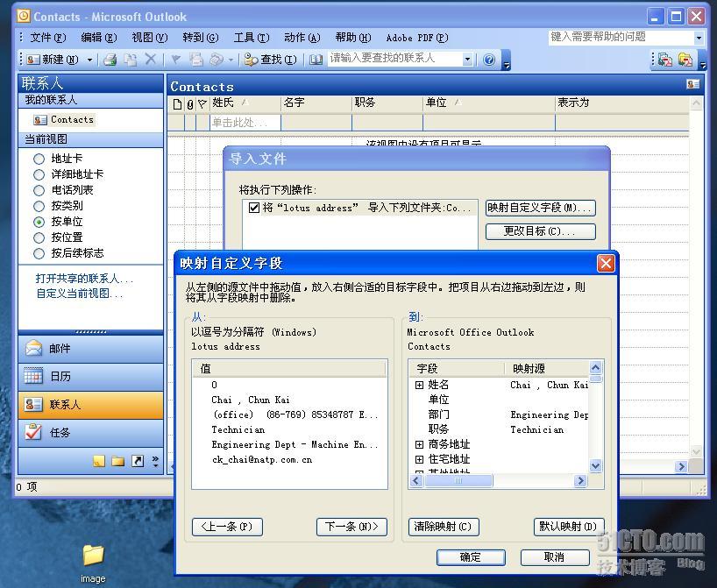Toggle the lotus address import checkbox
Image resolution: width=717 pixels, height=588 pixels.
pos(254,208)
